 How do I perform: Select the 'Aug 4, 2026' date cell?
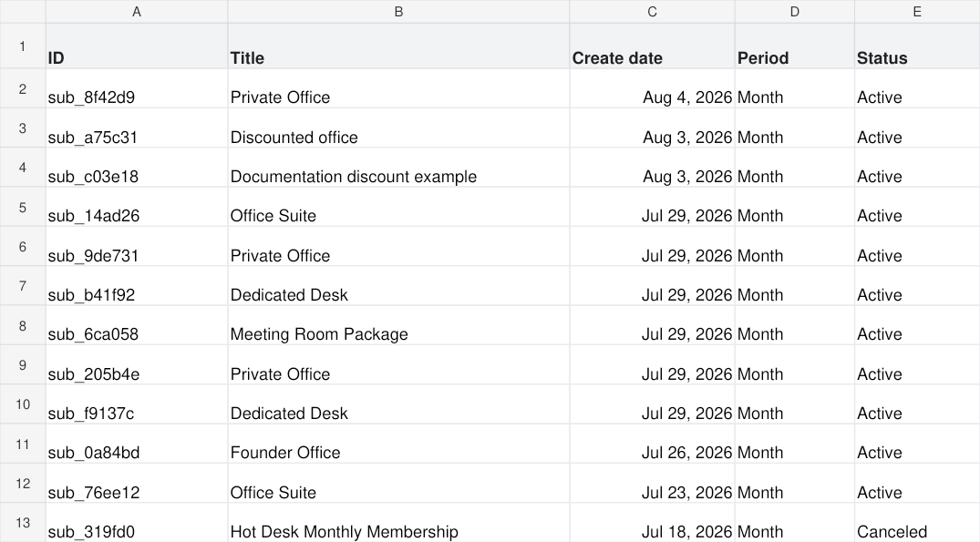[x=652, y=88]
